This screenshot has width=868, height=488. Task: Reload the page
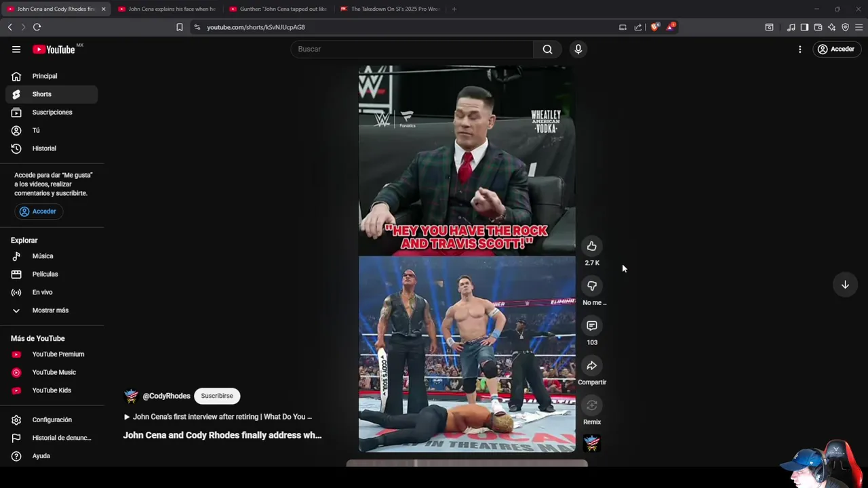pos(37,27)
